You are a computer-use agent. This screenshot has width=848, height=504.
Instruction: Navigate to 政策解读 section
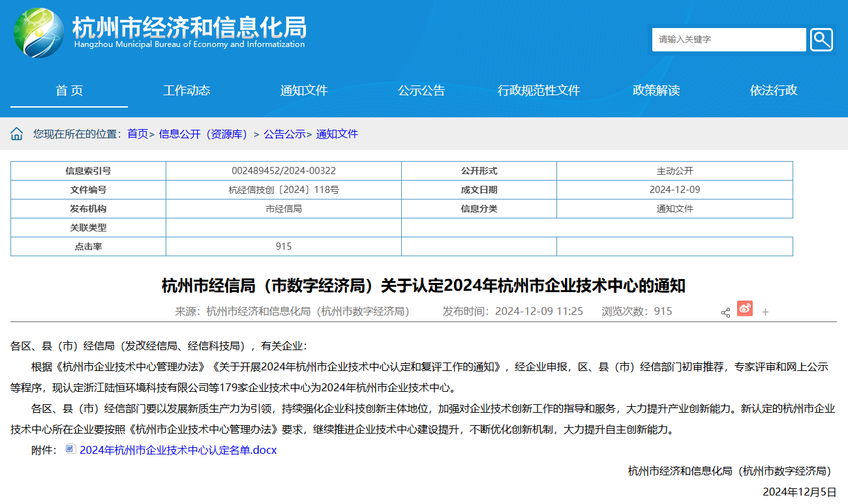pyautogui.click(x=656, y=91)
